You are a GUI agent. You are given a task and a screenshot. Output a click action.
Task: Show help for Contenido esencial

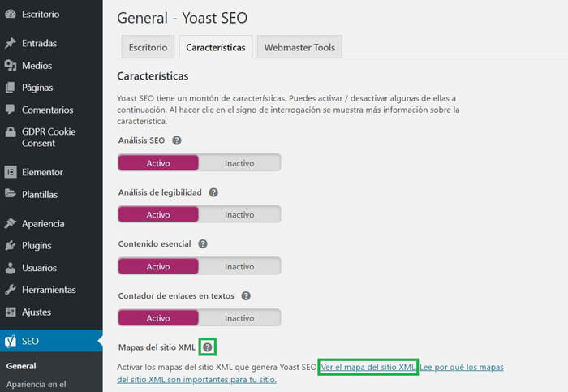[203, 244]
